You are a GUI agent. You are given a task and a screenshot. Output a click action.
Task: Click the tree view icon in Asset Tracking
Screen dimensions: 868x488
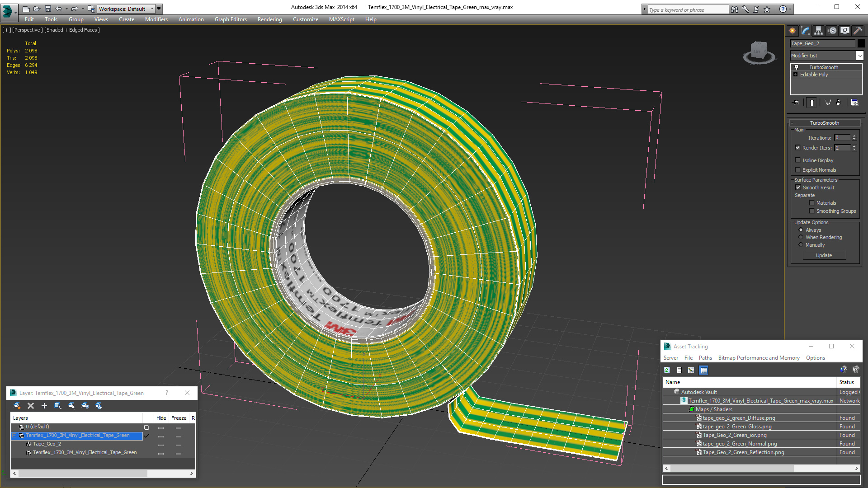[x=691, y=370]
